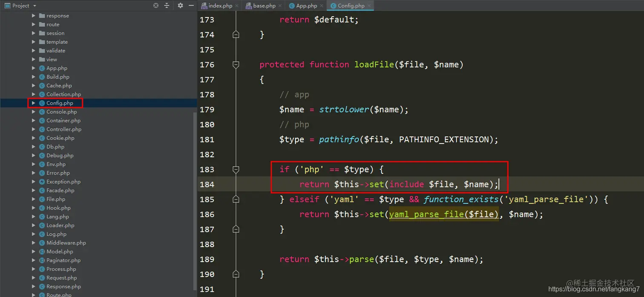This screenshot has width=644, height=297.
Task: Close the App.php tab
Action: (x=322, y=6)
